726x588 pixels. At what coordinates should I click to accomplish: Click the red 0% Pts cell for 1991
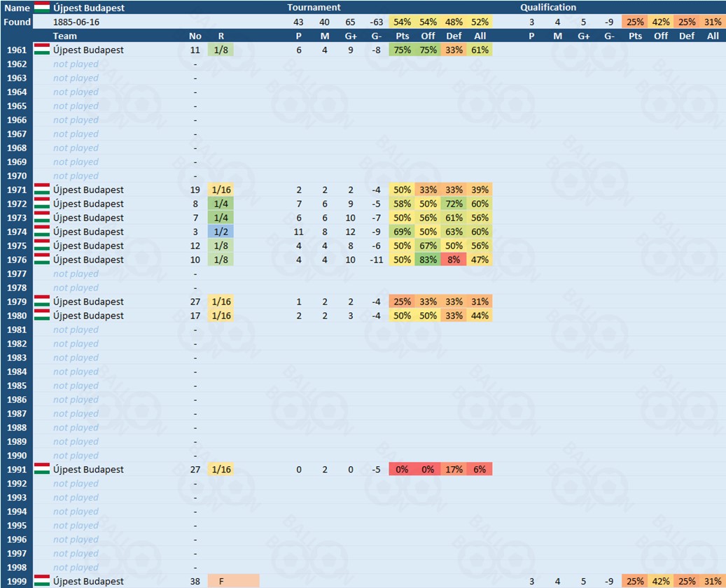point(402,470)
